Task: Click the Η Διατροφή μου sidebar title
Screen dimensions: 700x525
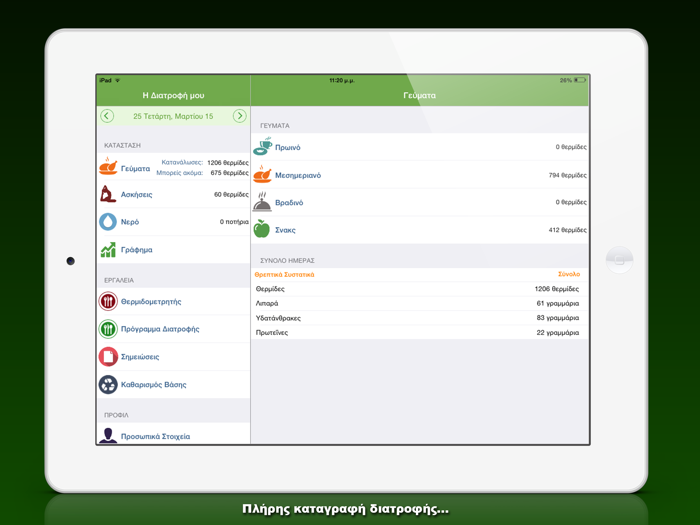Action: [x=173, y=96]
